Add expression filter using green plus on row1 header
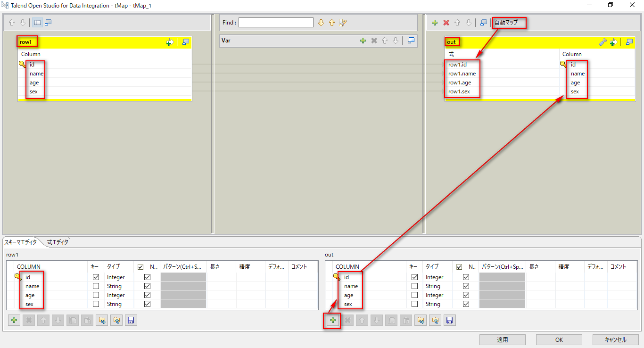 coord(169,42)
